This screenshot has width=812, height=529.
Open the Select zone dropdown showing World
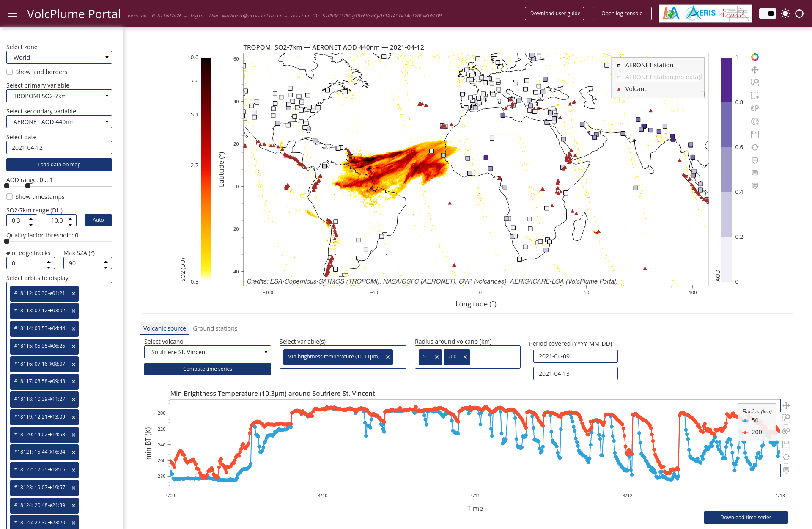tap(59, 58)
